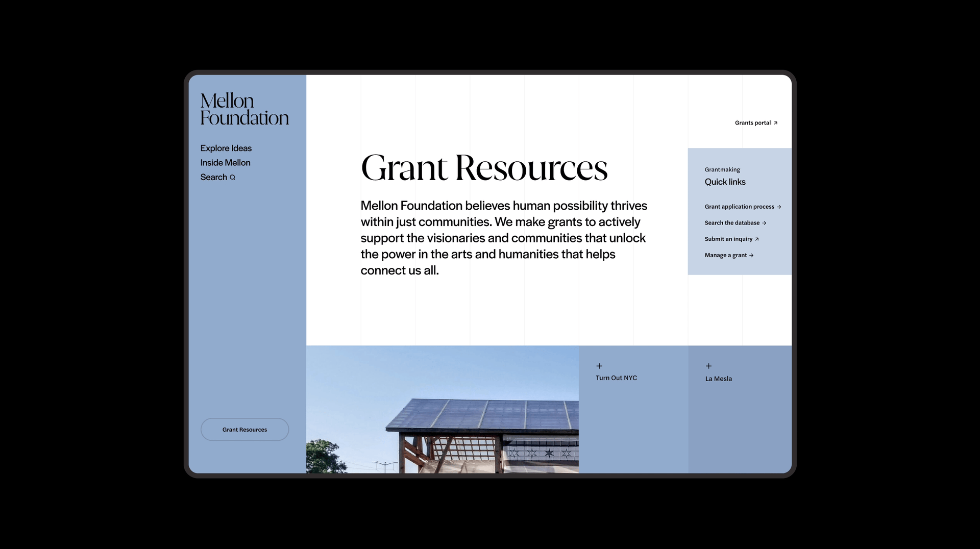Click the Grant Resources pill button
The width and height of the screenshot is (980, 549).
244,430
